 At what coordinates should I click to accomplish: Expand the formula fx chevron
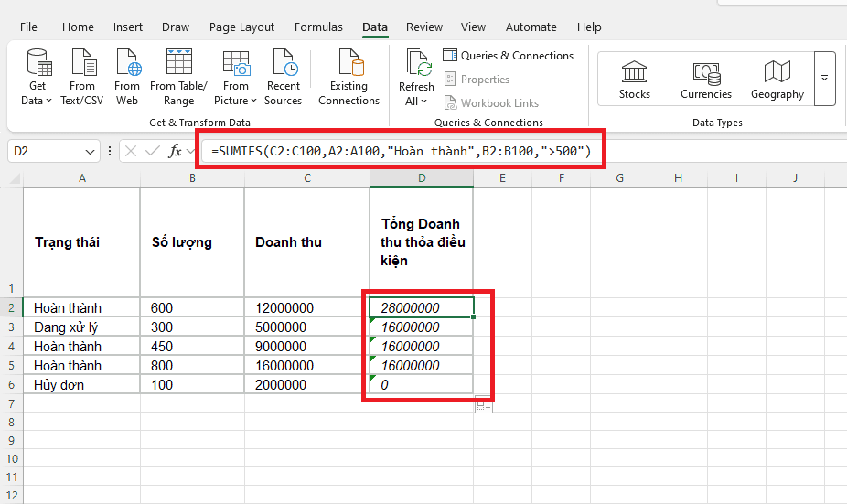coord(189,151)
